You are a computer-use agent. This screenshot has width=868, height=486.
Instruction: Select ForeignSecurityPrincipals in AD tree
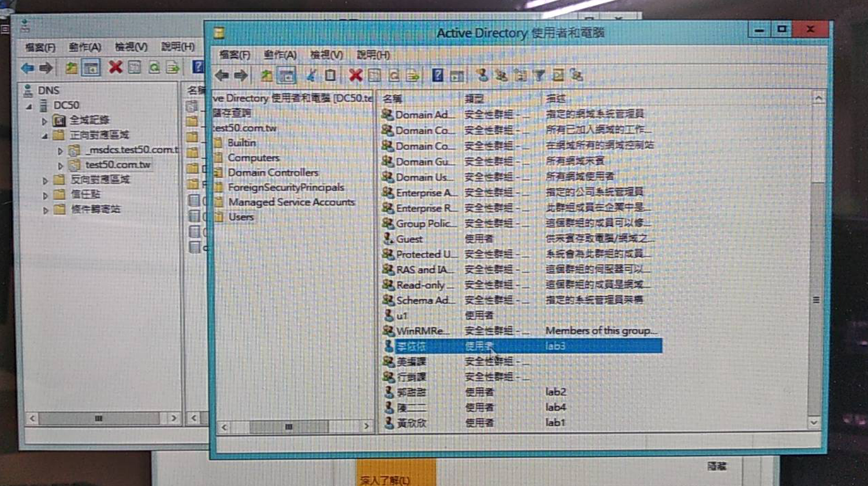(286, 187)
